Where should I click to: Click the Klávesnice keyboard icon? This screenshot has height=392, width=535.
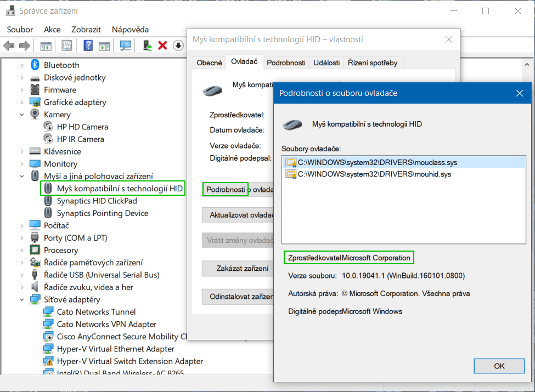pos(35,151)
